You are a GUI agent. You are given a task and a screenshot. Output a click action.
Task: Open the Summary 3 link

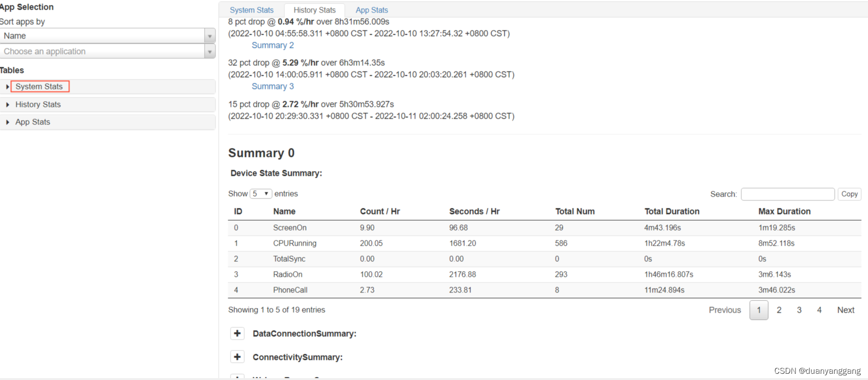(273, 86)
